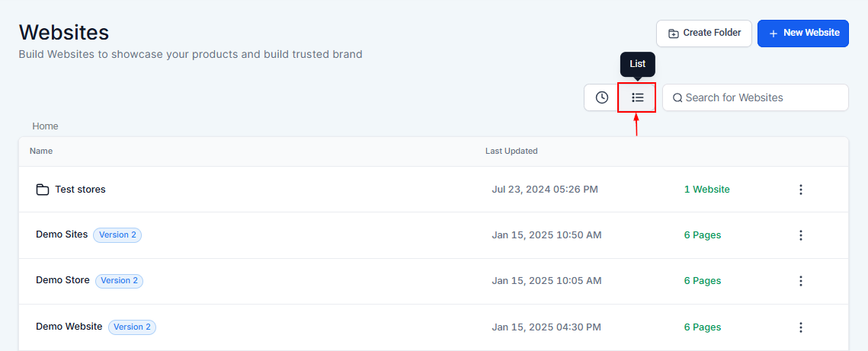This screenshot has height=351, width=868.
Task: Open three-dot menu for Test stores
Action: (800, 190)
